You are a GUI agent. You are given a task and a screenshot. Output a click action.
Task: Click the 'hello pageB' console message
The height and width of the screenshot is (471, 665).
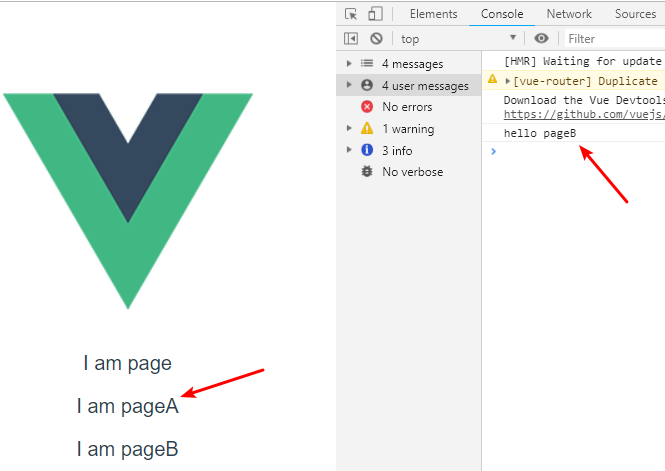540,133
